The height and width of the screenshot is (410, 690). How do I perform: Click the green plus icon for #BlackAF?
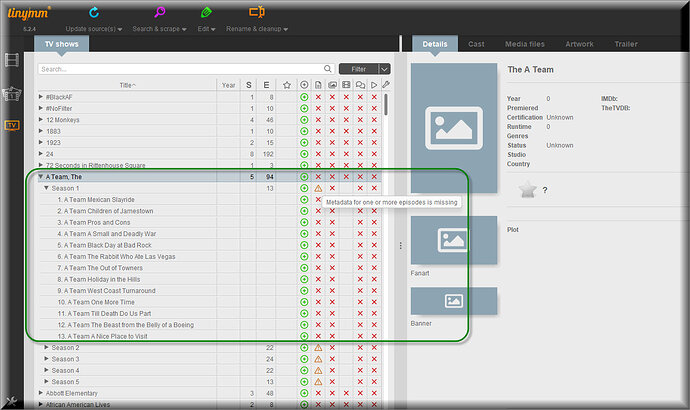coord(304,97)
